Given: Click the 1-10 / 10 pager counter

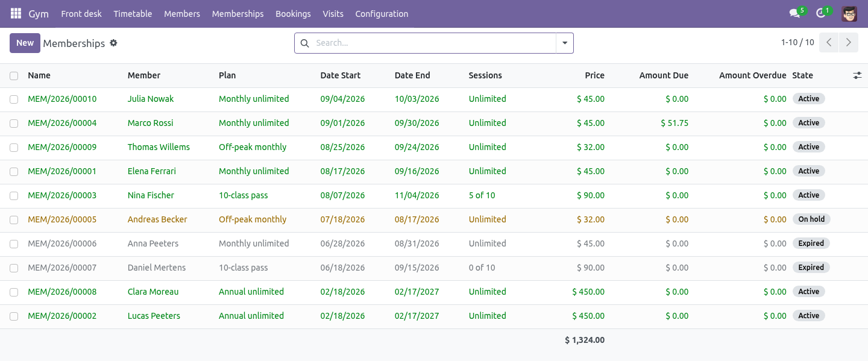Looking at the screenshot, I should tap(797, 42).
